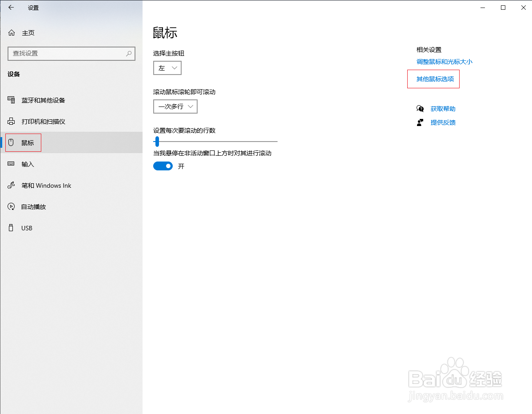The height and width of the screenshot is (414, 532).
Task: Expand the mouse wheel scroll behavior dropdown
Action: tap(175, 106)
